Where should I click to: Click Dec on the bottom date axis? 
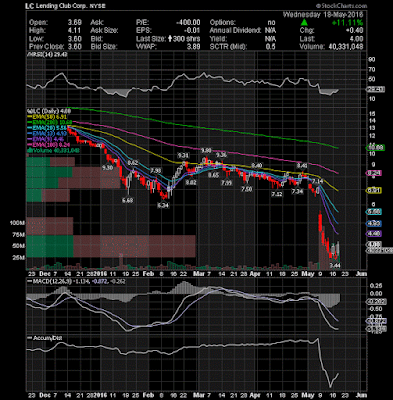pos(44,395)
